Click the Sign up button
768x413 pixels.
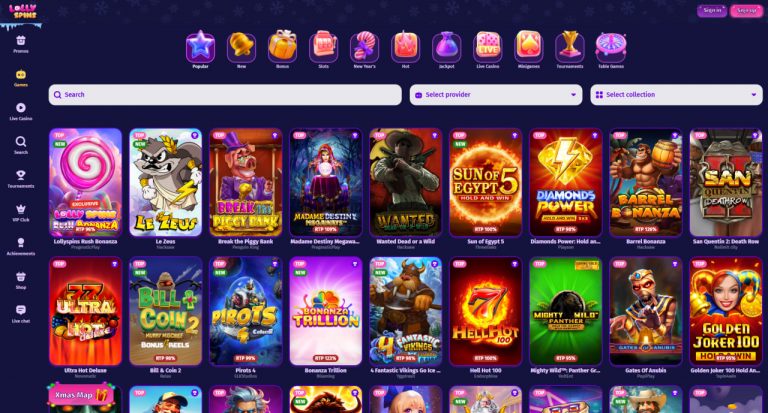[x=746, y=10]
